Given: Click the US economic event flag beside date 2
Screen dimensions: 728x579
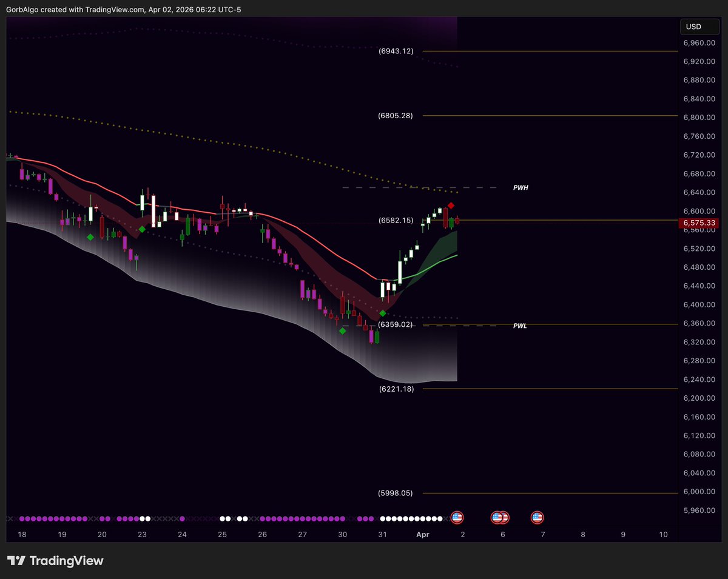Looking at the screenshot, I should pos(457,518).
